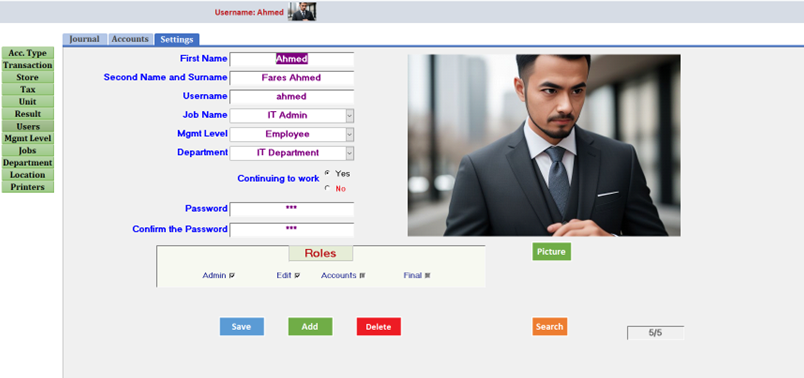Image resolution: width=804 pixels, height=378 pixels.
Task: Open the Store section
Action: point(28,77)
